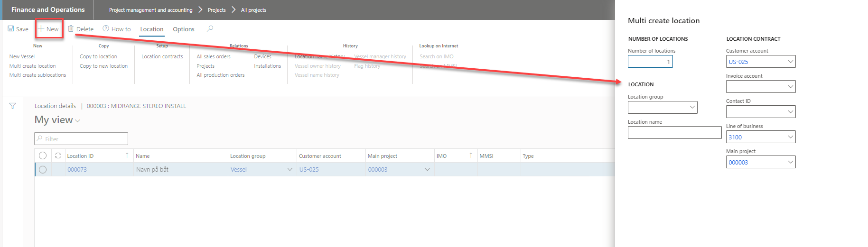This screenshot has height=247, width=868.
Task: Expand the Line of business dropdown
Action: 791,137
